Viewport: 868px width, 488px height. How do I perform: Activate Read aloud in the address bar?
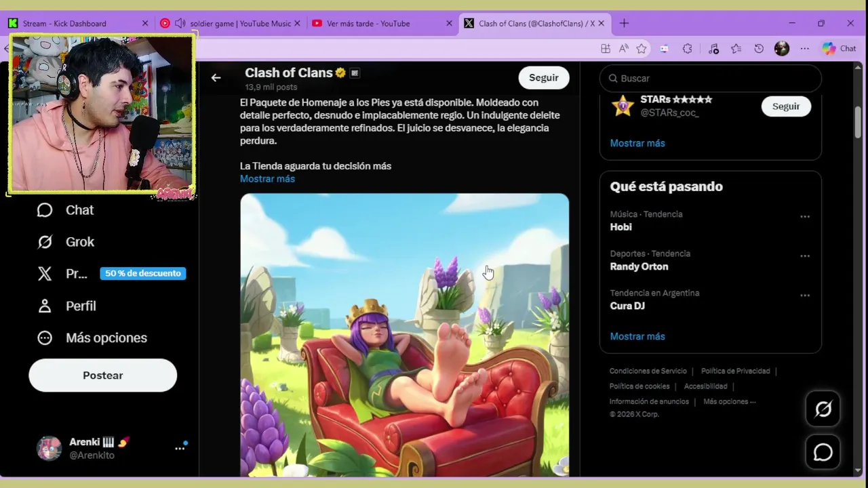(623, 49)
